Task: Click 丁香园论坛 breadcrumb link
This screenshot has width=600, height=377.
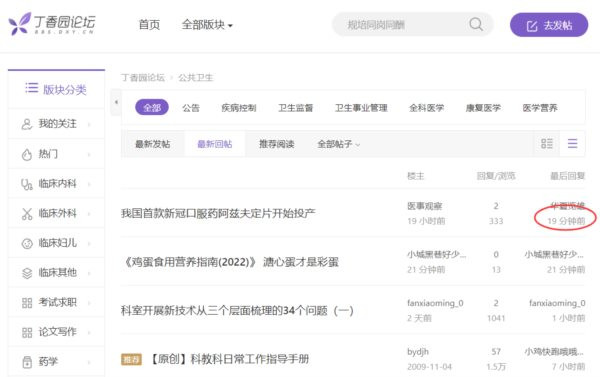Action: point(143,78)
